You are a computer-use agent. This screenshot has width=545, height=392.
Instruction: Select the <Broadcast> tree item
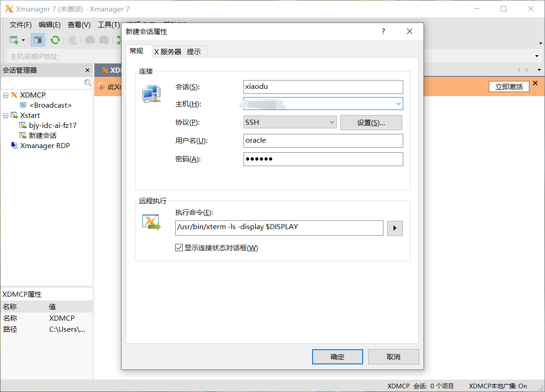pyautogui.click(x=51, y=105)
